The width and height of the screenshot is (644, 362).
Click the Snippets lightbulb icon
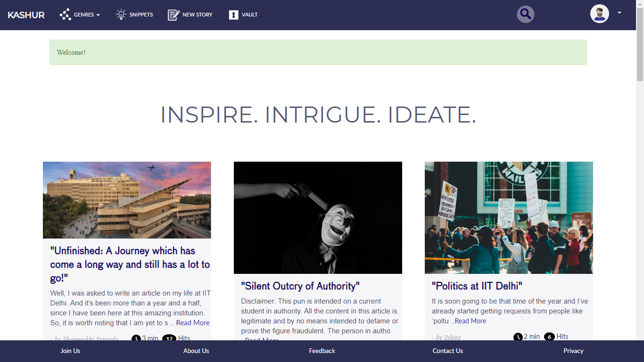pos(121,15)
